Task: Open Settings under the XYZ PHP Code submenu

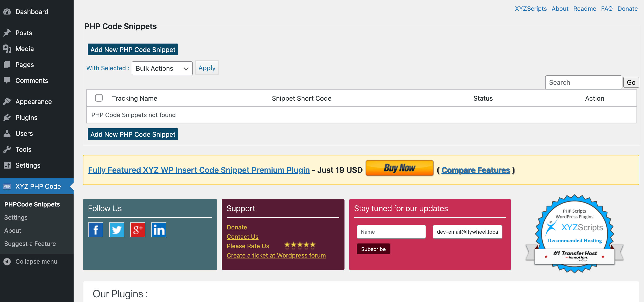Action: [x=16, y=217]
